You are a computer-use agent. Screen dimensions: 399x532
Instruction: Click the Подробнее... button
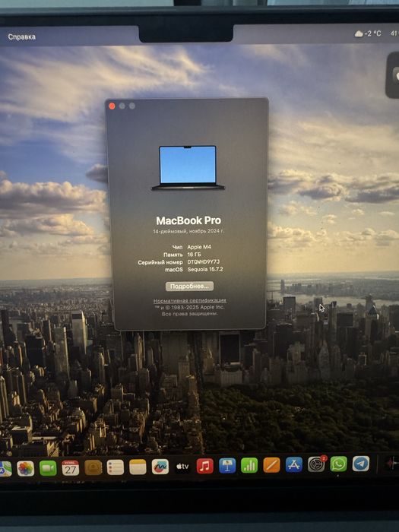(189, 287)
